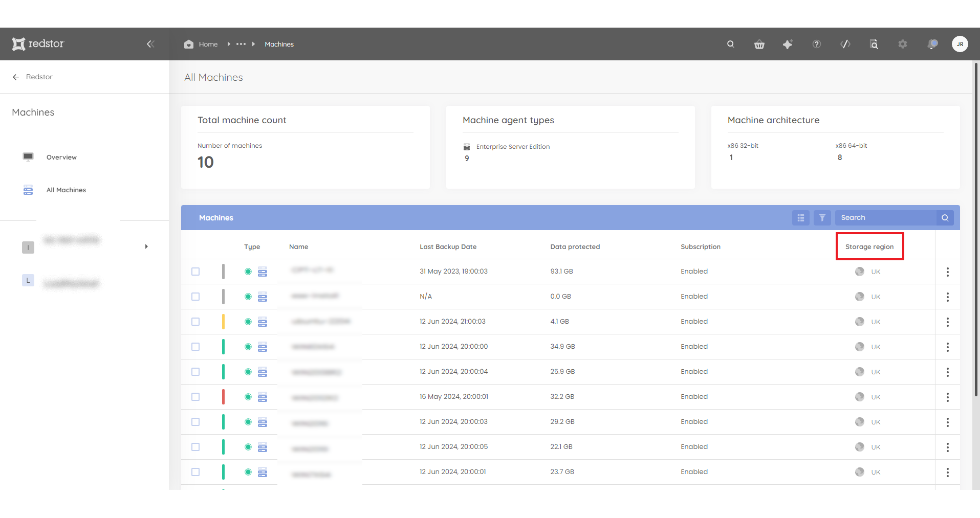Click the Home breadcrumb icon
This screenshot has height=518, width=980.
(x=189, y=44)
